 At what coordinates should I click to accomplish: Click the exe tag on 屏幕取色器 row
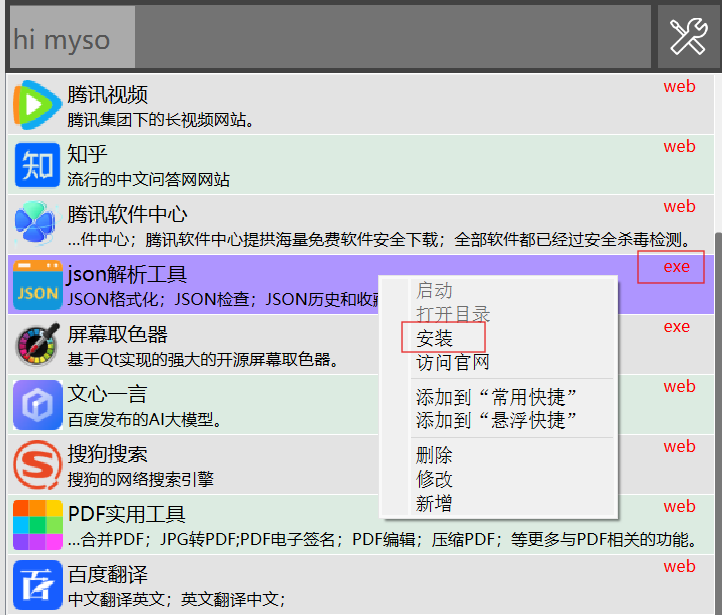(x=676, y=326)
